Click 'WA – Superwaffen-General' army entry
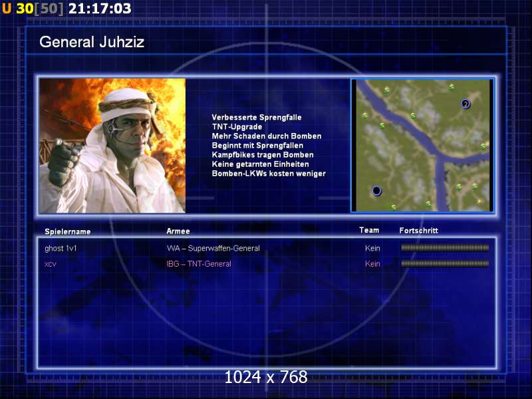The width and height of the screenshot is (532, 399). click(213, 248)
